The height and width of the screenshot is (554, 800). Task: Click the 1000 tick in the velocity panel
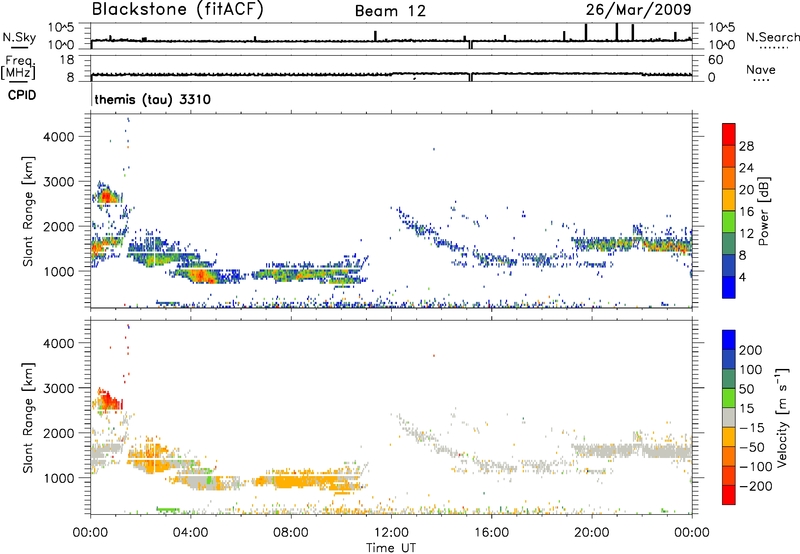click(x=58, y=478)
